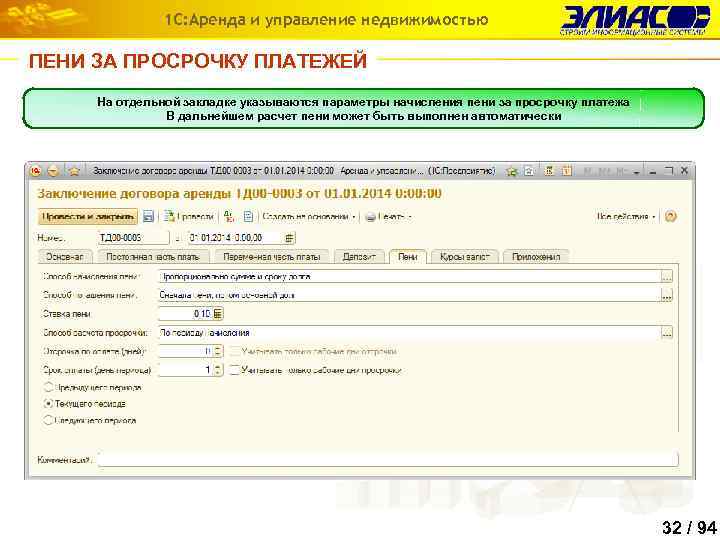This screenshot has width=720, height=540.
Task: Switch to the Переменная часть платы tab
Action: (272, 257)
